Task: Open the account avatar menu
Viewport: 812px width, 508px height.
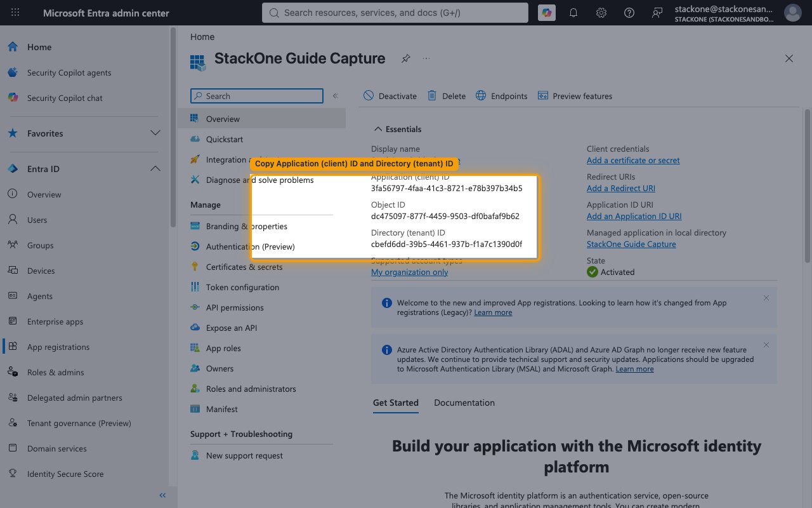Action: (x=792, y=13)
